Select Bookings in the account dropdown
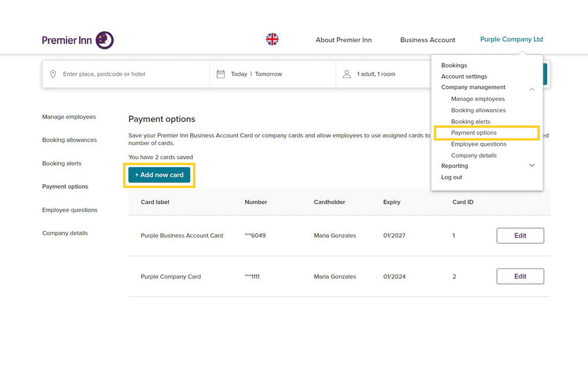588x376 pixels. point(454,65)
